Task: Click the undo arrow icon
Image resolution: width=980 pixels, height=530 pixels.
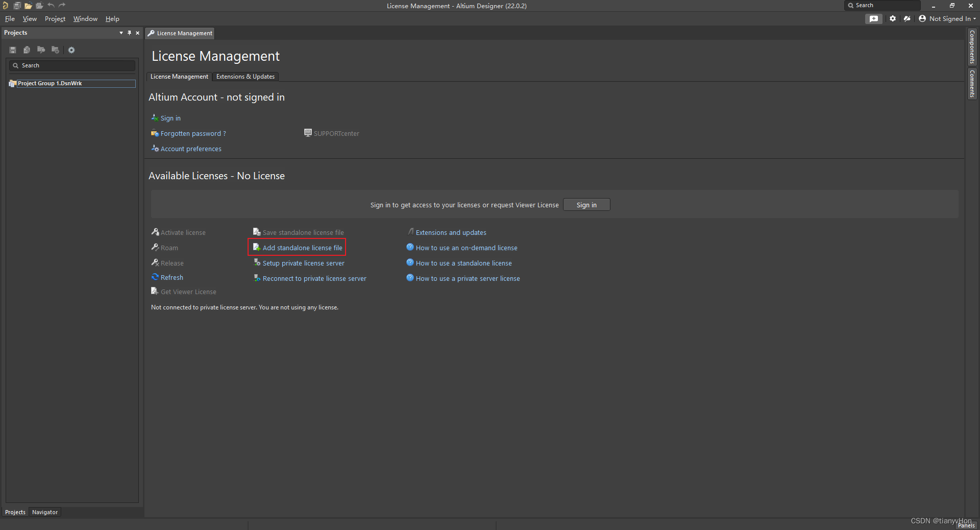Action: pos(51,6)
